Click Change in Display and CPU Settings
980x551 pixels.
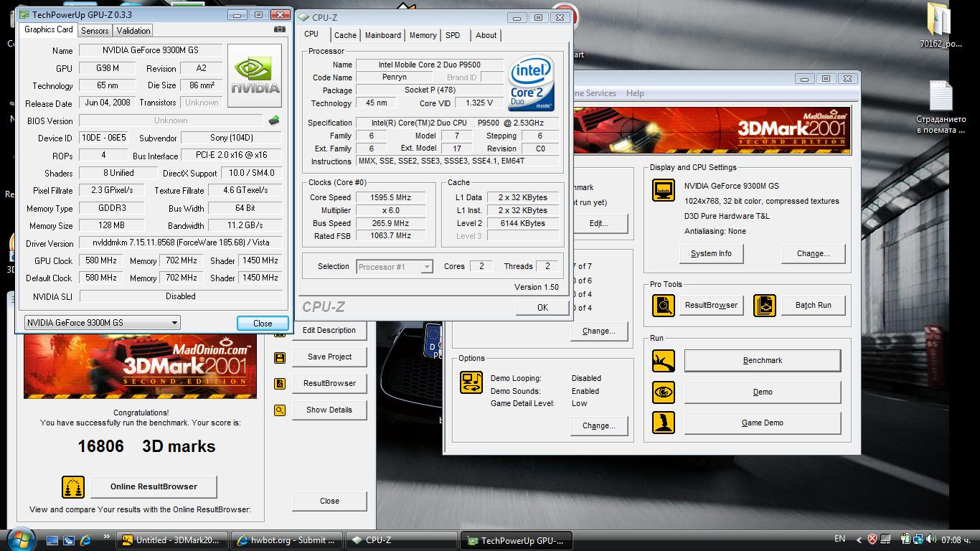[813, 253]
